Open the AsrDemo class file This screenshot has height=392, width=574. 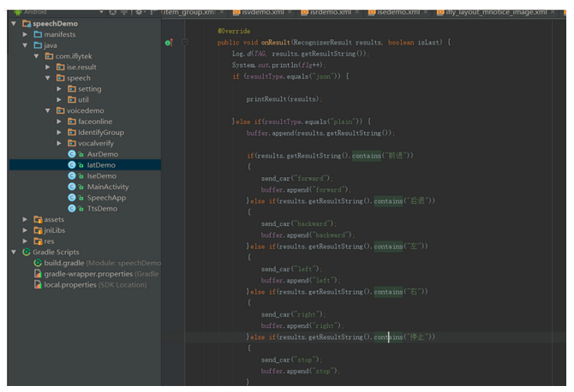click(102, 154)
